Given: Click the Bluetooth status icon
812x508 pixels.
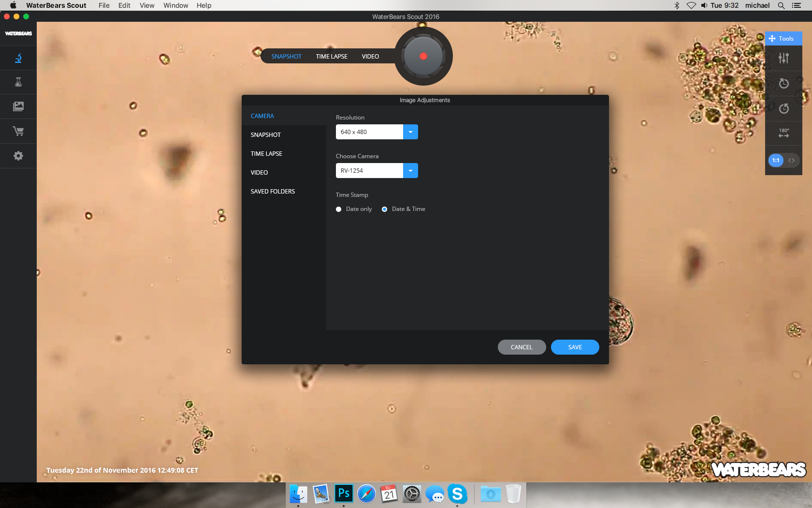Looking at the screenshot, I should [x=677, y=5].
